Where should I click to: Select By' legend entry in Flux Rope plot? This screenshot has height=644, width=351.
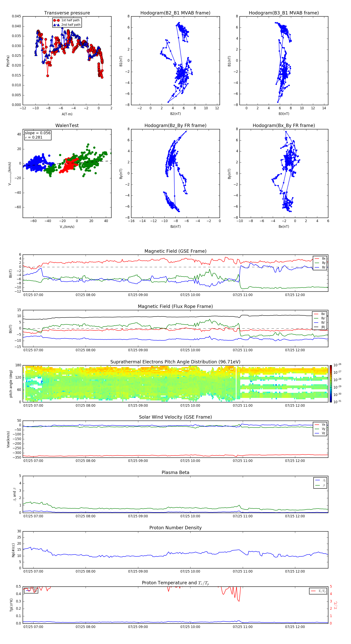coord(320,318)
